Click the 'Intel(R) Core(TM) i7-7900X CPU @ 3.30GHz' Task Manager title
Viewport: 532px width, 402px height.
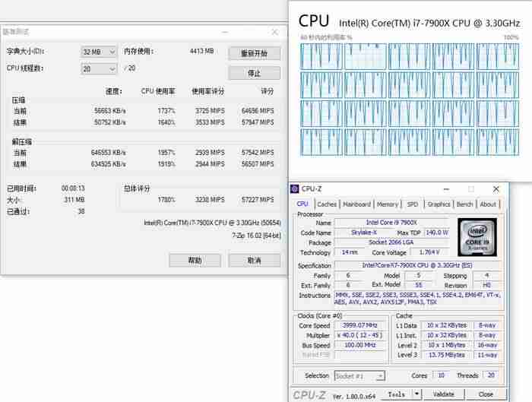[429, 23]
